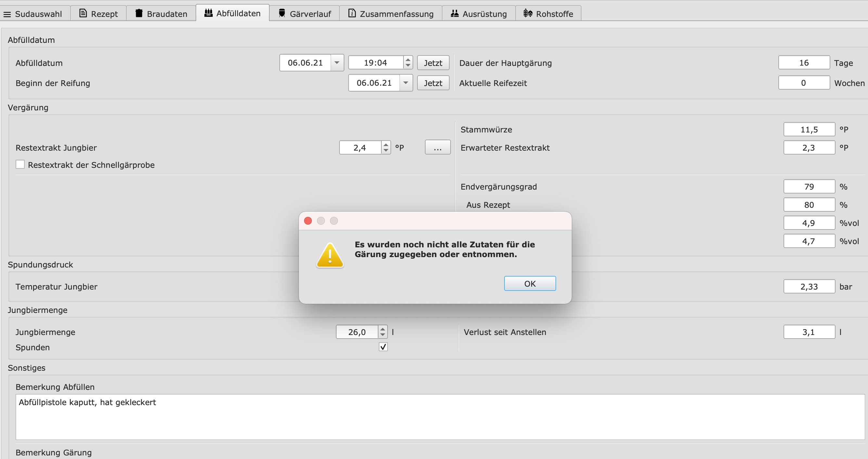This screenshot has height=459, width=868.
Task: Enable Restextrakt der Schnellgärprobe checkbox
Action: click(x=20, y=164)
